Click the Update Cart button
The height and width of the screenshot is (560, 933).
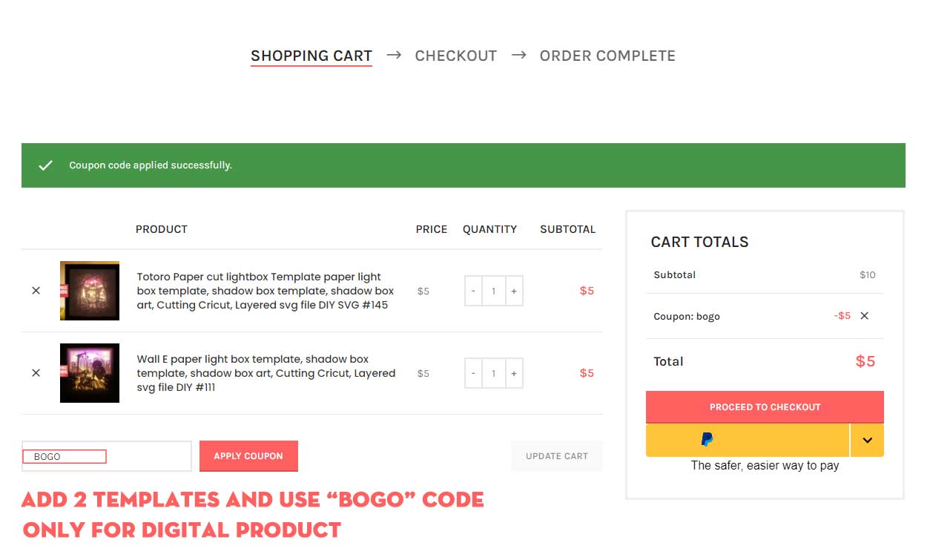tap(557, 456)
